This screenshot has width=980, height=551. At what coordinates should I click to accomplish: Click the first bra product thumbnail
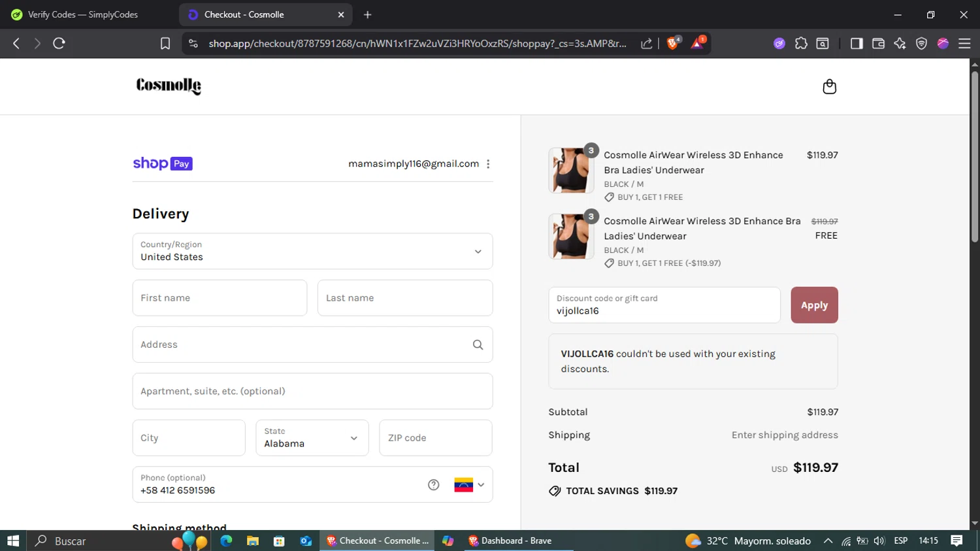pyautogui.click(x=571, y=170)
